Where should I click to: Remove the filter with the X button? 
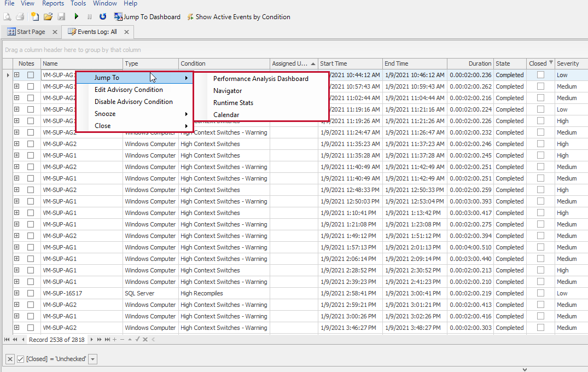[x=10, y=359]
